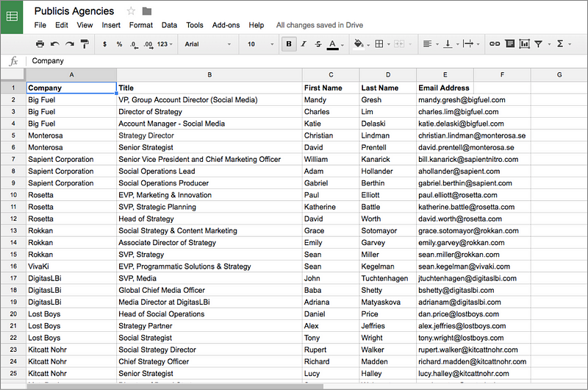This screenshot has height=390, width=588.
Task: Open the Data menu
Action: (x=169, y=25)
